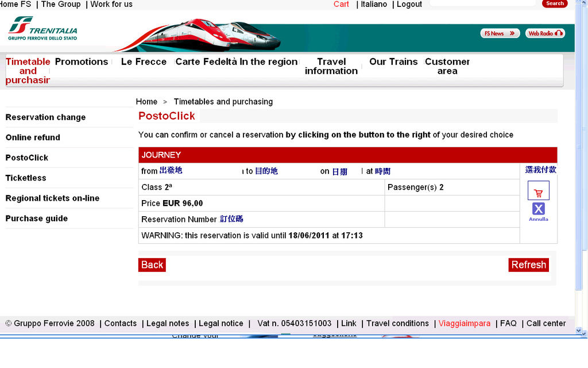Image resolution: width=588 pixels, height=368 pixels.
Task: Open the In the region menu
Action: coord(269,62)
